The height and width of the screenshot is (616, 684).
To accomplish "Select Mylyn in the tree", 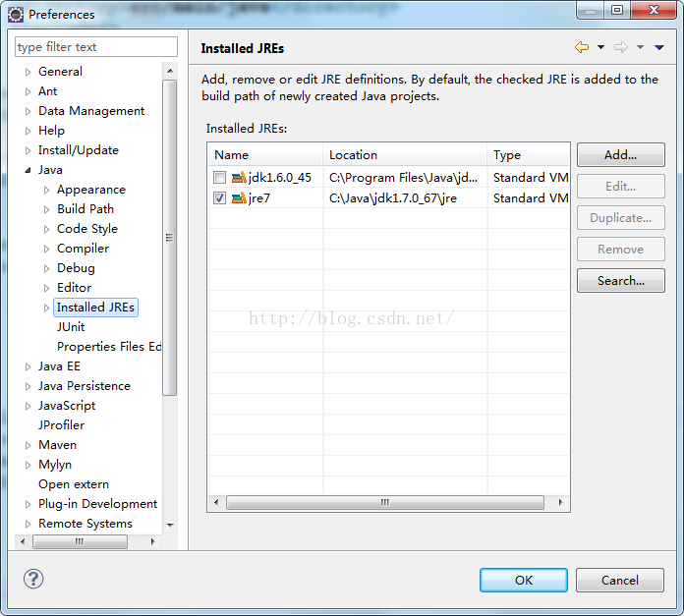I will pos(55,465).
